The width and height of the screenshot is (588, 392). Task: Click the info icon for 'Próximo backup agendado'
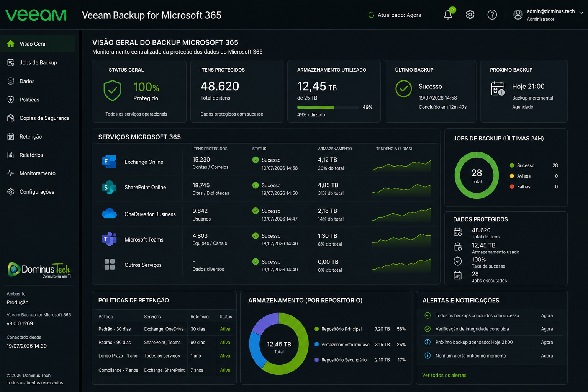point(427,342)
